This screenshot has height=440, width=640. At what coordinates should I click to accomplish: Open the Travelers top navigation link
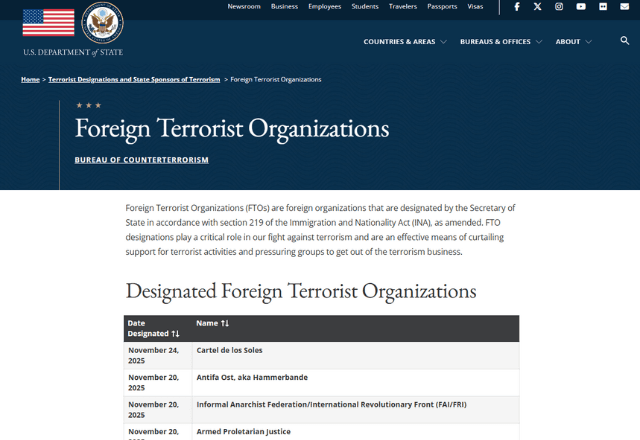pyautogui.click(x=403, y=7)
